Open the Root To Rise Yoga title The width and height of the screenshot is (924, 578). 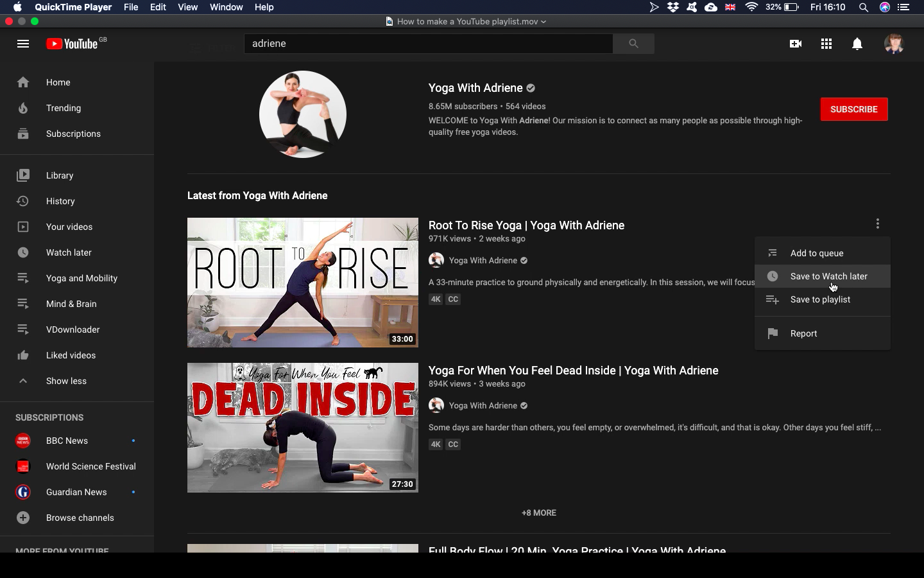(526, 225)
